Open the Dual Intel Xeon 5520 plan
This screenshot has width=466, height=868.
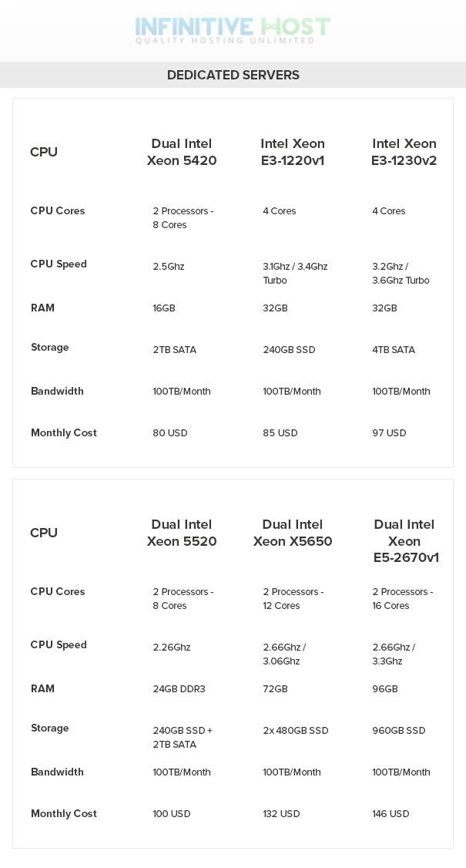[182, 533]
